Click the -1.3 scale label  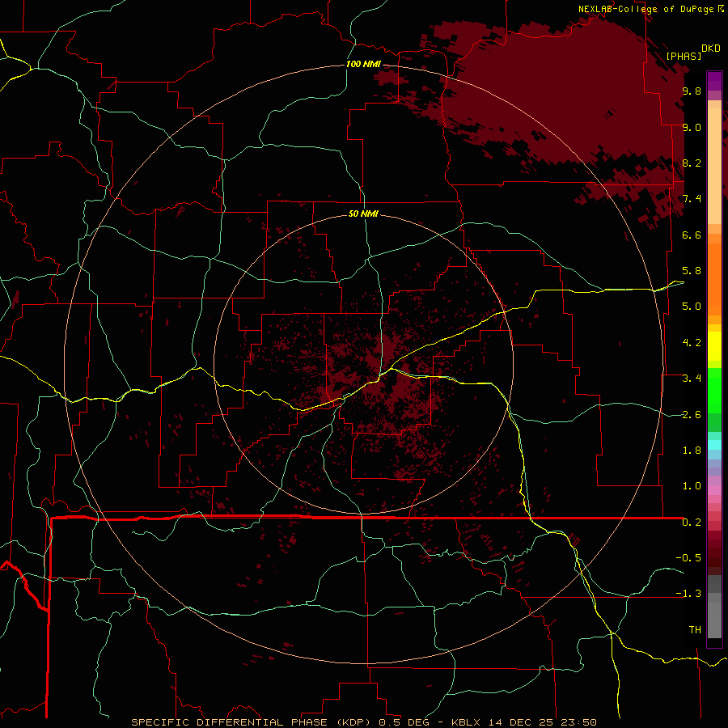[688, 594]
